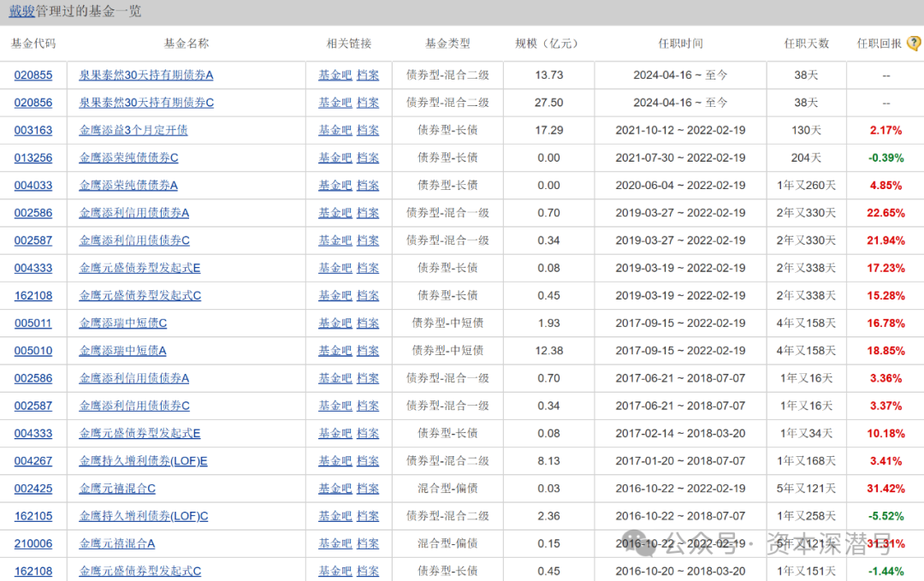Open 档案 for 金鹰添荣纯债债券A

[368, 185]
